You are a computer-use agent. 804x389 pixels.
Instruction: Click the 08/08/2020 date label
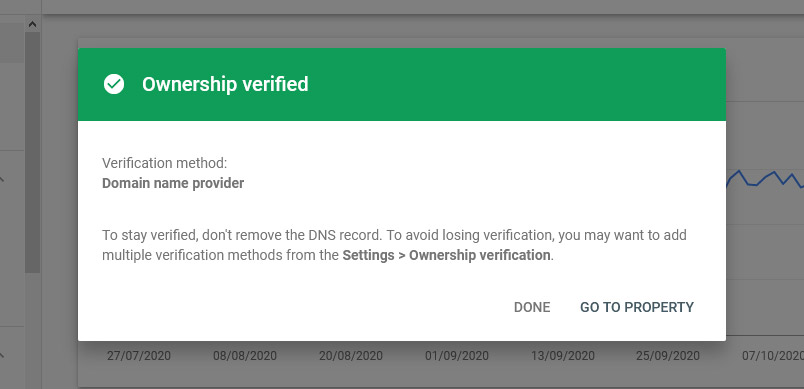point(245,356)
